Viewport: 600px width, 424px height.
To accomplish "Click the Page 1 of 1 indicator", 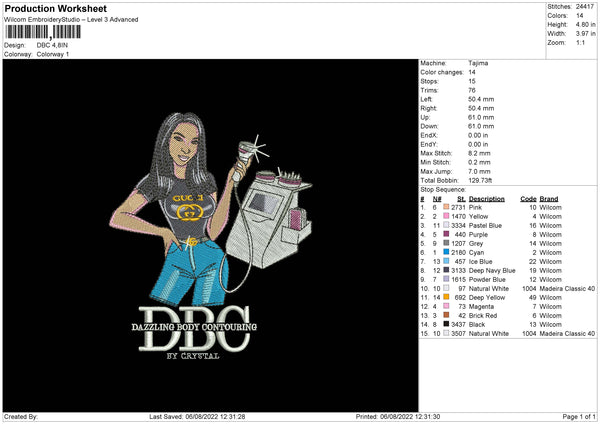I will tap(576, 416).
